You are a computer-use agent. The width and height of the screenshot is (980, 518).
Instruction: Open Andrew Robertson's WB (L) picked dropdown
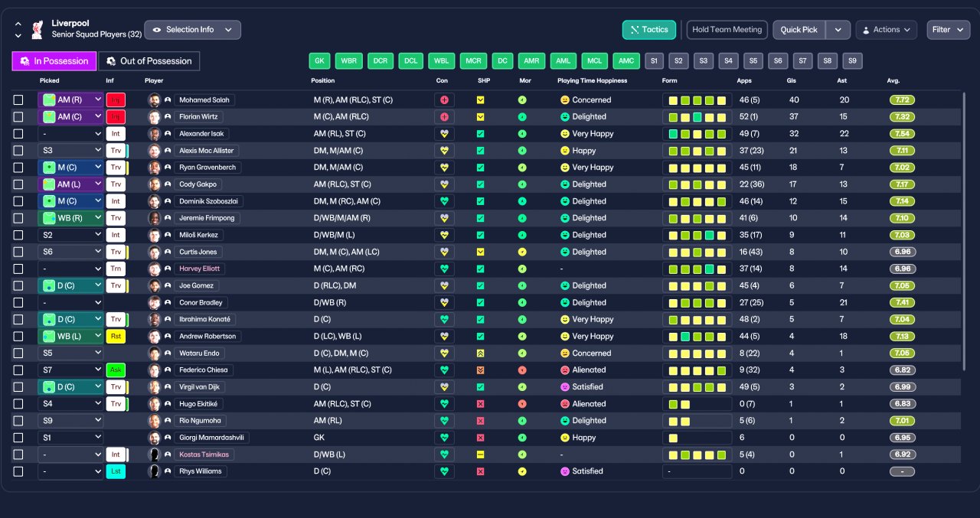70,336
